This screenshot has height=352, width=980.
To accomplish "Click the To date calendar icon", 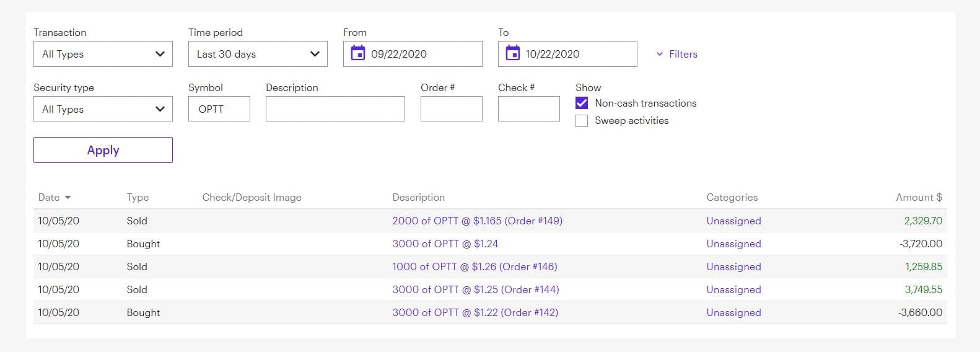I will (513, 54).
